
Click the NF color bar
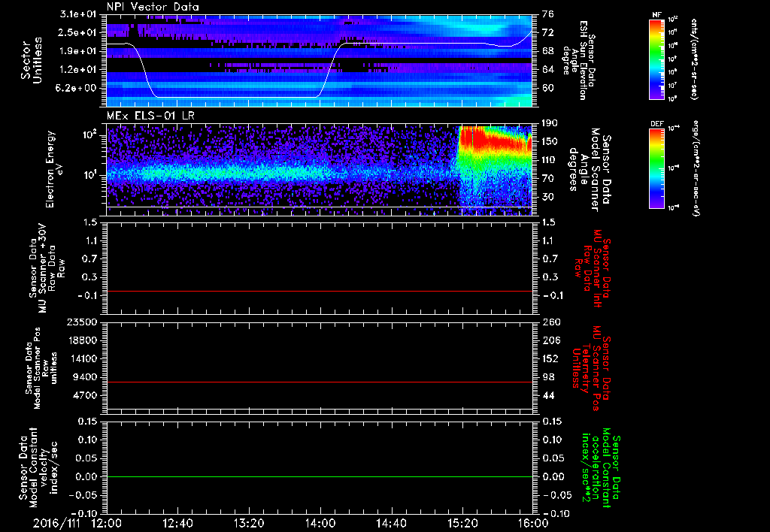pyautogui.click(x=657, y=59)
